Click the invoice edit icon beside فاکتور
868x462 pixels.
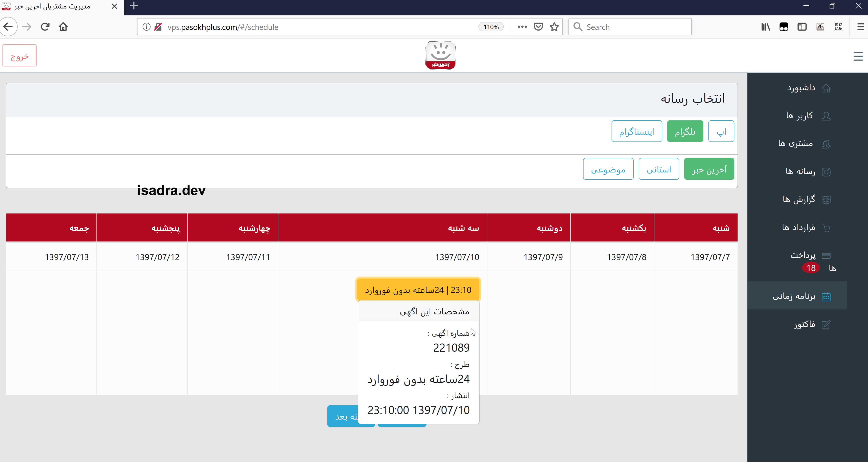(826, 325)
